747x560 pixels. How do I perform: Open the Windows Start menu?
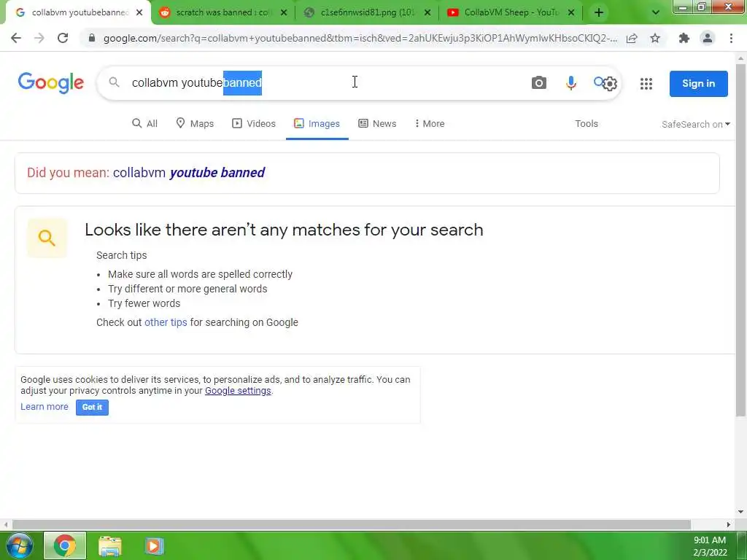(20, 545)
